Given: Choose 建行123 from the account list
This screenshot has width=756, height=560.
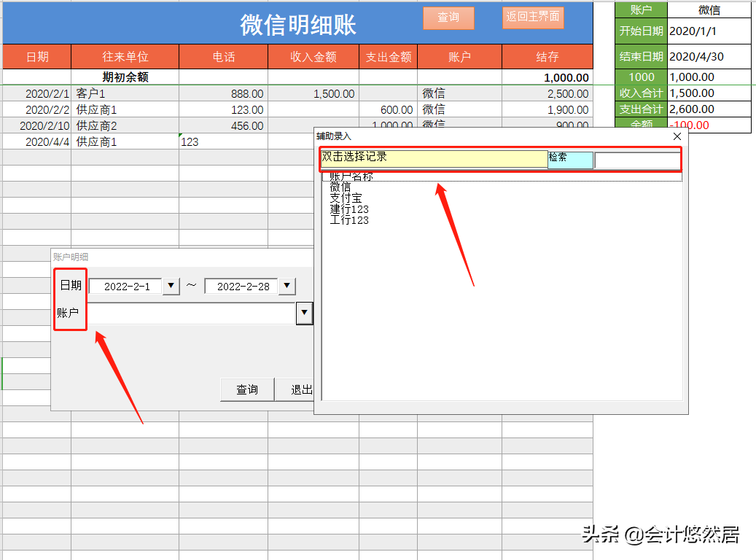Looking at the screenshot, I should (x=349, y=209).
